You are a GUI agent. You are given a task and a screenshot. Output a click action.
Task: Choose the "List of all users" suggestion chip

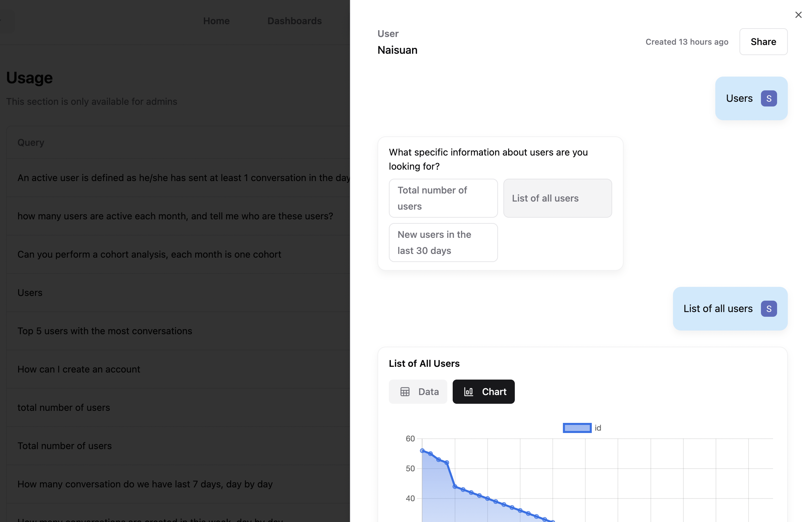click(x=557, y=198)
